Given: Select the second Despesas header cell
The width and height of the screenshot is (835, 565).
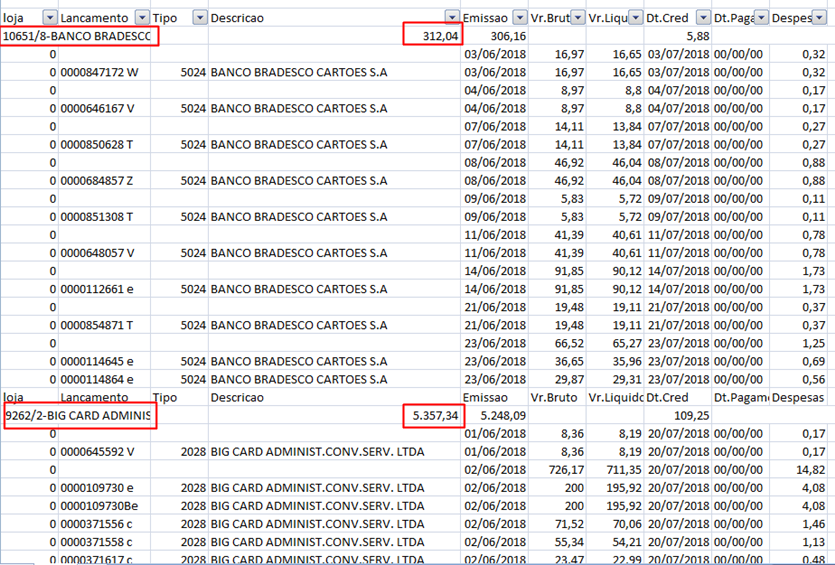Looking at the screenshot, I should tap(798, 398).
